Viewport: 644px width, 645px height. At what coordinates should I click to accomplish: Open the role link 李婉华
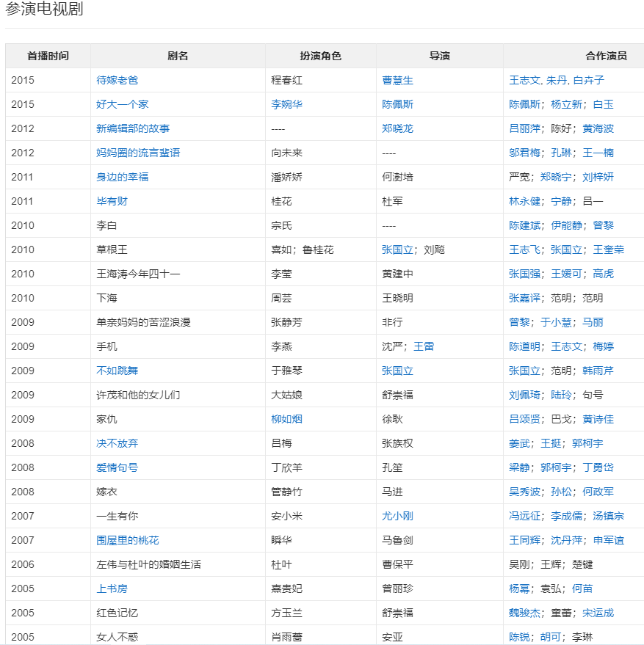(286, 104)
